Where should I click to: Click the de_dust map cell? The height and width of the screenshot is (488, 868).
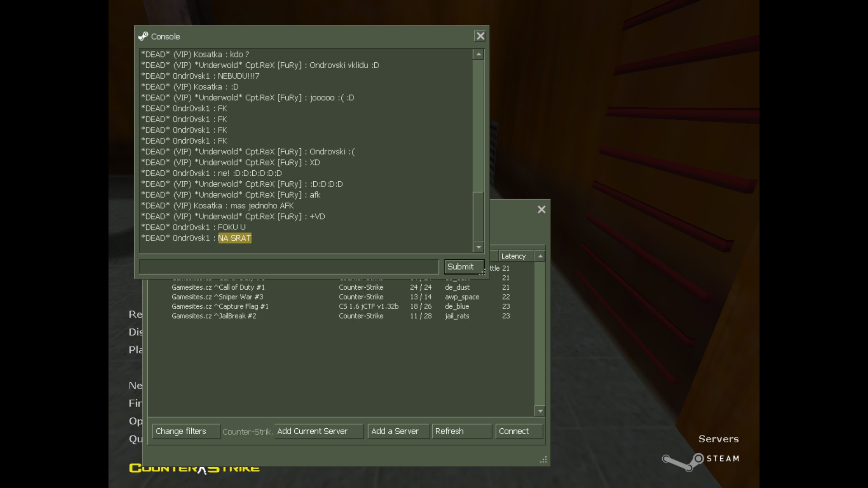click(457, 287)
